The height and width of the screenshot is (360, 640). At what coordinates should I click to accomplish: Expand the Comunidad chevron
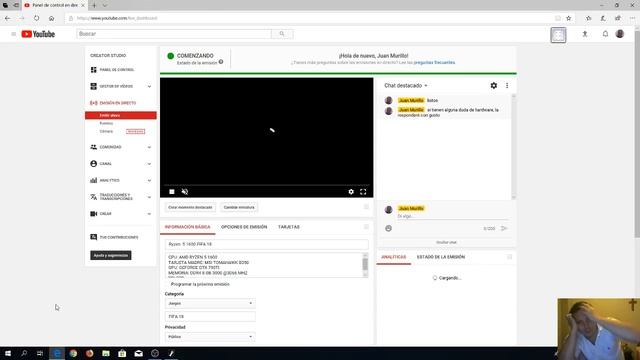coord(149,147)
